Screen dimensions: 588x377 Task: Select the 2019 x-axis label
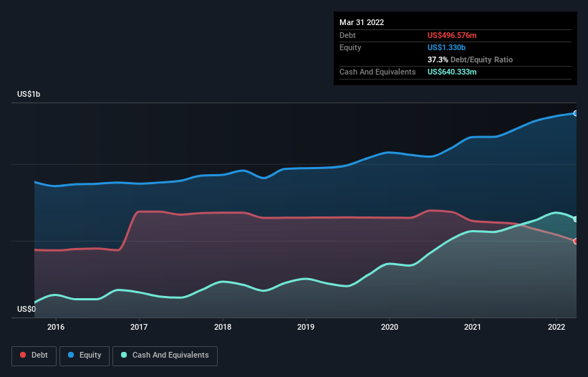click(x=306, y=327)
